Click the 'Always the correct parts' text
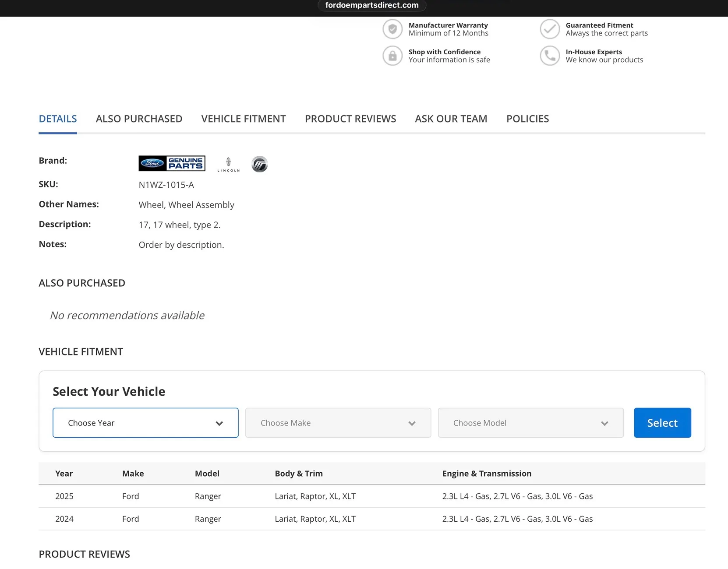The image size is (728, 569). tap(607, 33)
